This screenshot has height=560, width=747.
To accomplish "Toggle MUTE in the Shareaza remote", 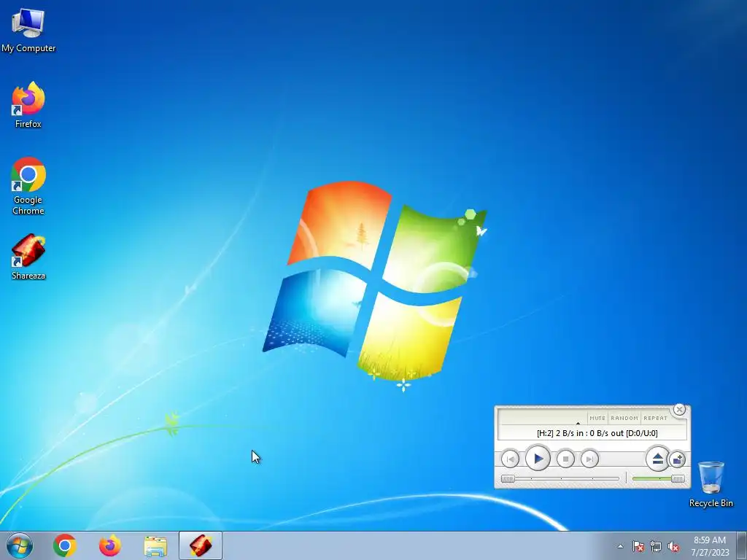I will 597,418.
